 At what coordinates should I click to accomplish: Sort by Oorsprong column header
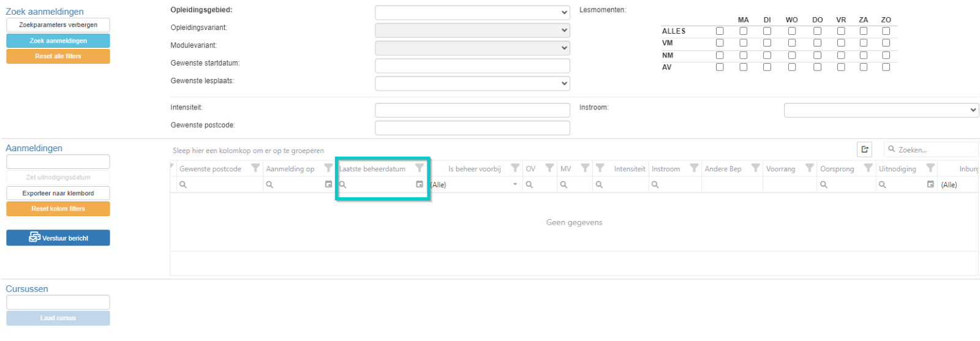pyautogui.click(x=837, y=169)
